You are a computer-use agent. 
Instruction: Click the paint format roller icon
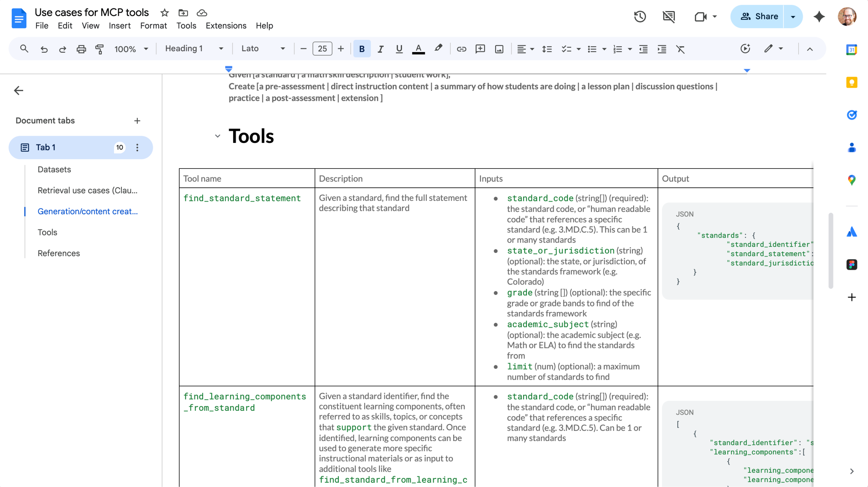(100, 49)
